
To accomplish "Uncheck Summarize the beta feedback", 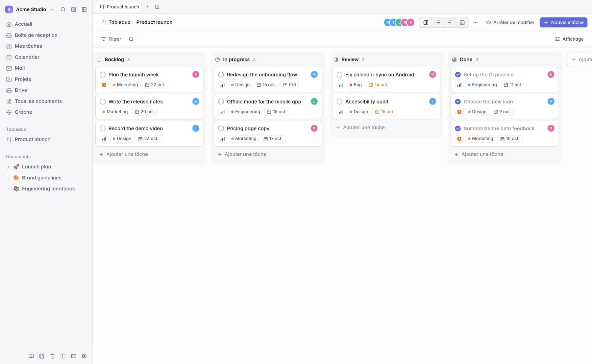I will click(x=458, y=128).
